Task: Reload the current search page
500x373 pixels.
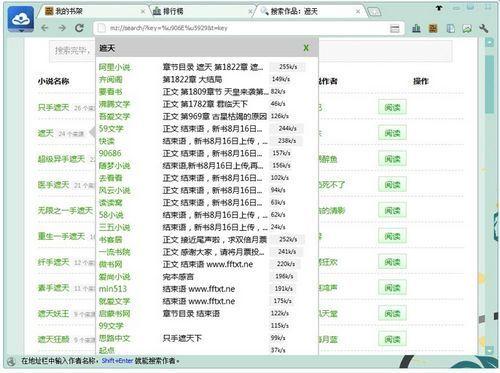Action: point(79,28)
